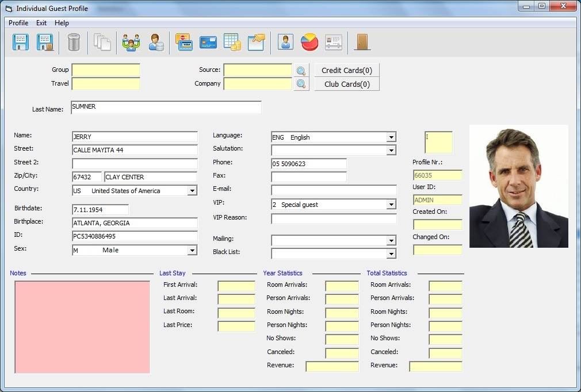Exit the profile using door icon

362,42
